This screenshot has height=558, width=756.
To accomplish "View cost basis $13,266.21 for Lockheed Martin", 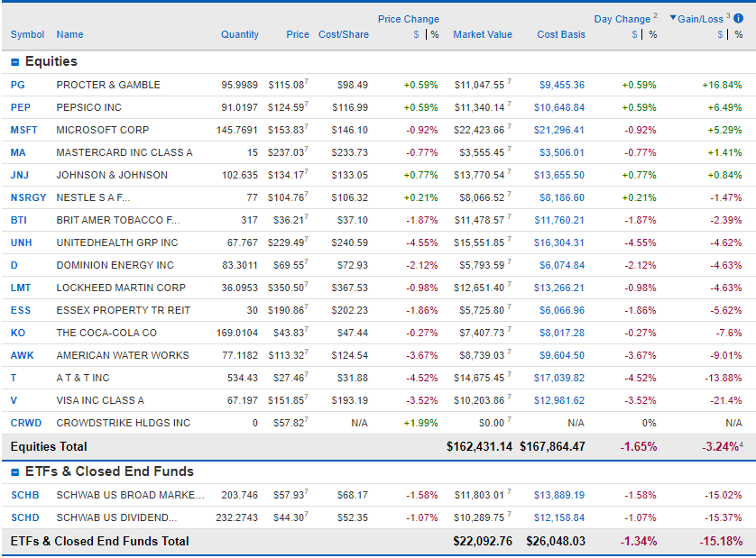I will 559,288.
